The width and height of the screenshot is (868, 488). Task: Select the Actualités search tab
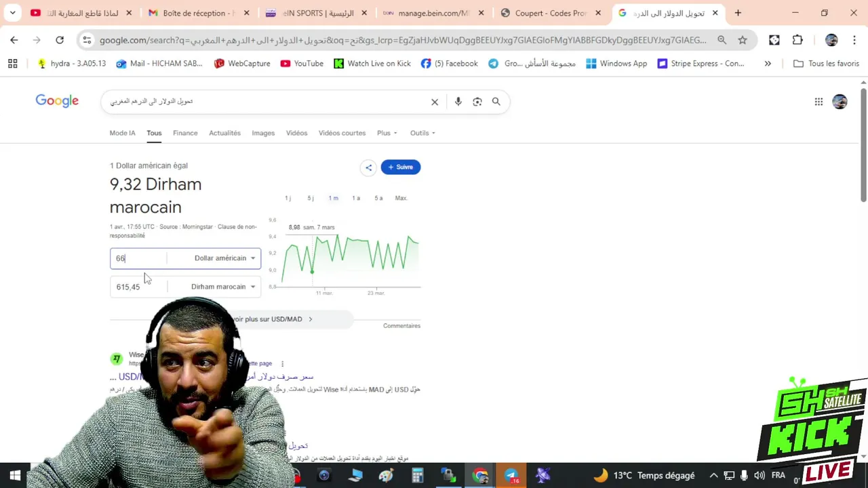(224, 133)
